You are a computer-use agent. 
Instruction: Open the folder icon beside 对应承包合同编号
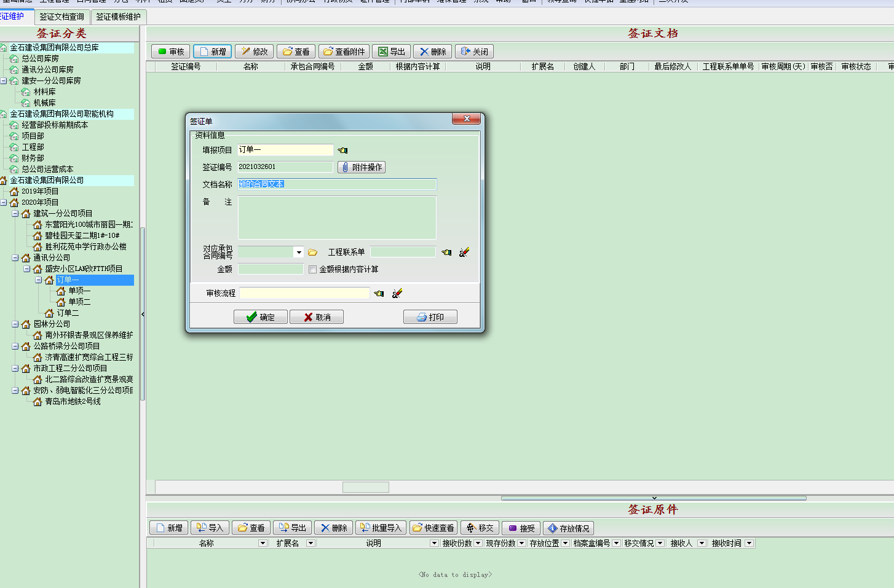coord(312,253)
